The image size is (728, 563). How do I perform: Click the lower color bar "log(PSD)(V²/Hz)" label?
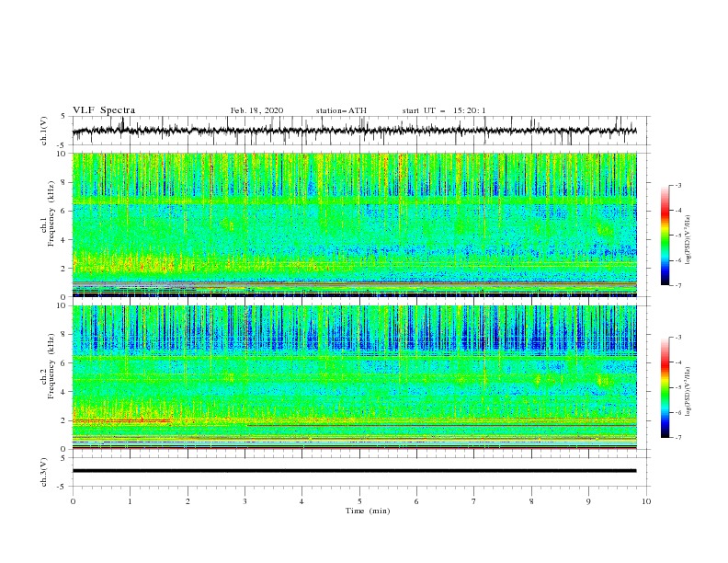pyautogui.click(x=688, y=391)
